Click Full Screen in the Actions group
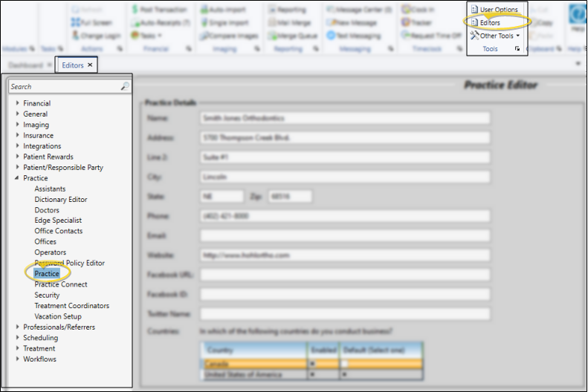 pyautogui.click(x=91, y=22)
